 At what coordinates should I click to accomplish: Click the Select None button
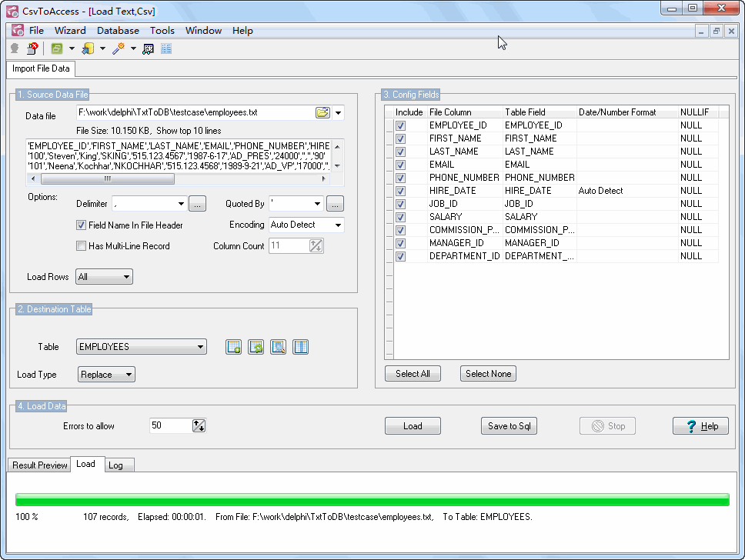[x=488, y=374]
